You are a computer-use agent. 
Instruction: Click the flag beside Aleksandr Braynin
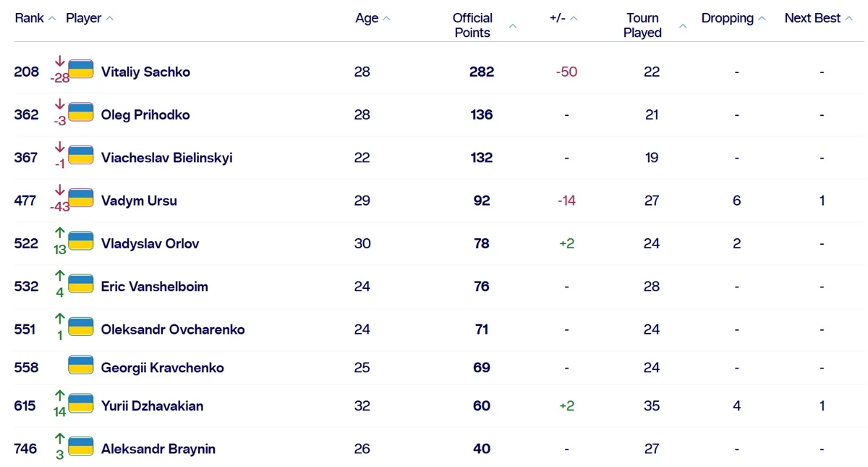(x=81, y=447)
